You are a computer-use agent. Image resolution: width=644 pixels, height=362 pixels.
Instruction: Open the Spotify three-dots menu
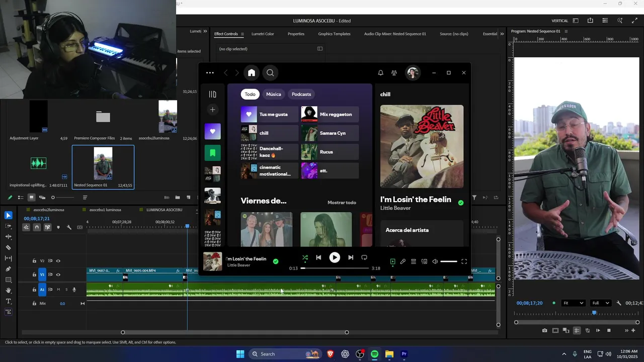click(x=210, y=73)
